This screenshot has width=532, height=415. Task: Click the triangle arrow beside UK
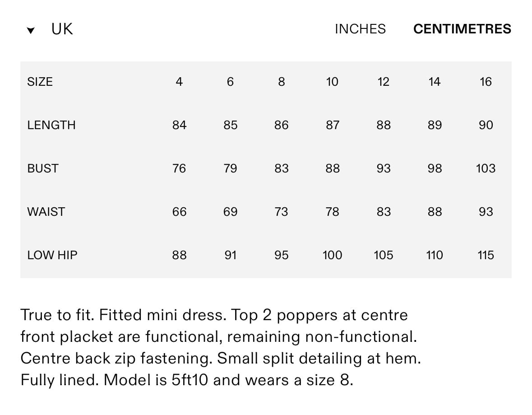(x=31, y=31)
